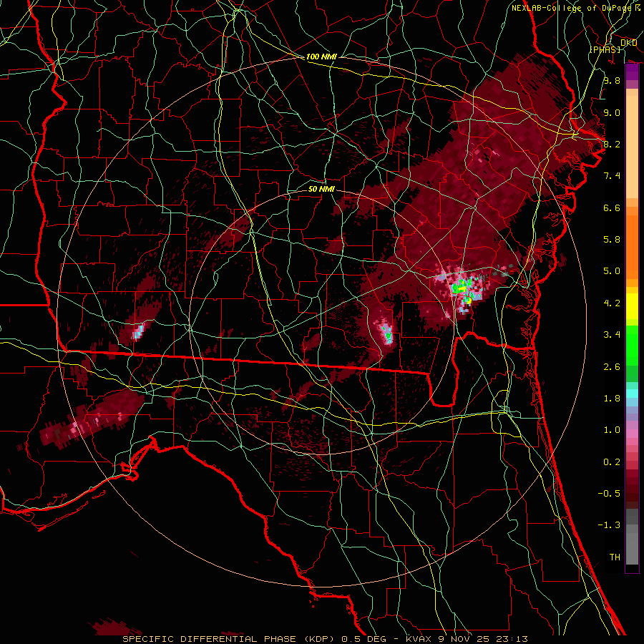Pick the cyan band of the color scale

point(632,394)
